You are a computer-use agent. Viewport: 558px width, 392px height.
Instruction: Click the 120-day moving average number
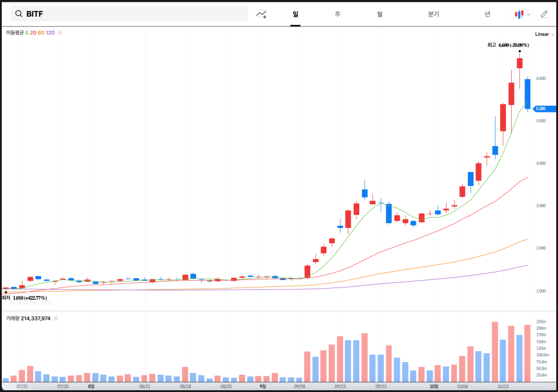click(50, 33)
